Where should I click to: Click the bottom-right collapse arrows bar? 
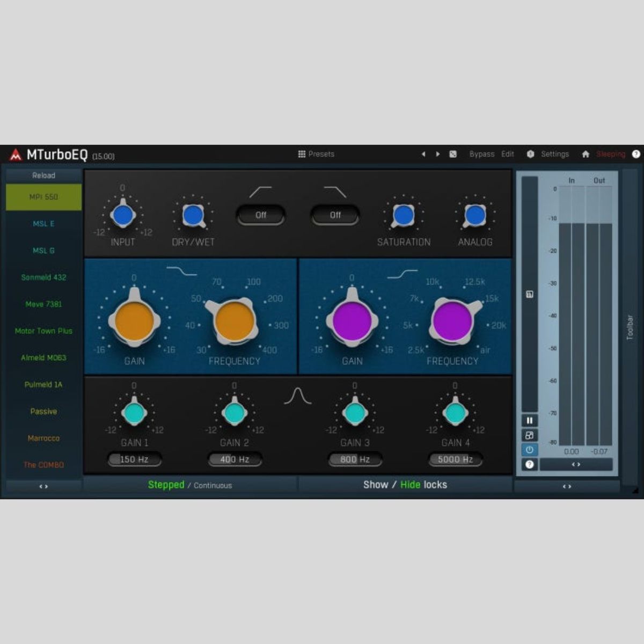tap(567, 486)
